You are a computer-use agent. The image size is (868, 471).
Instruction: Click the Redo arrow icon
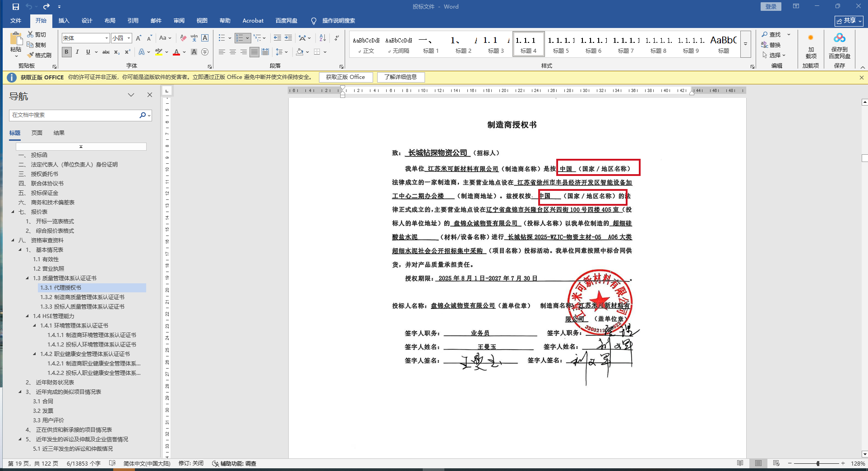pos(46,7)
